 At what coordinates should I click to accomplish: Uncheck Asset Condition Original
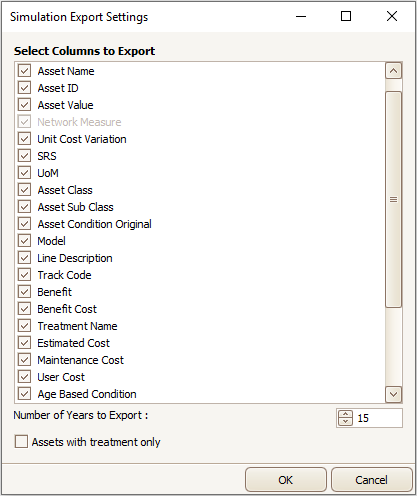(x=24, y=224)
